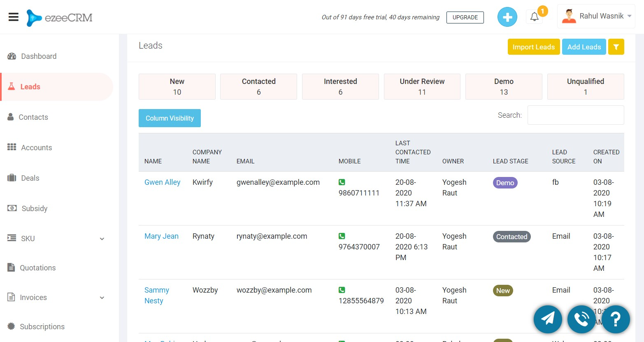Open Quotations in sidebar
Image resolution: width=644 pixels, height=342 pixels.
tap(38, 268)
